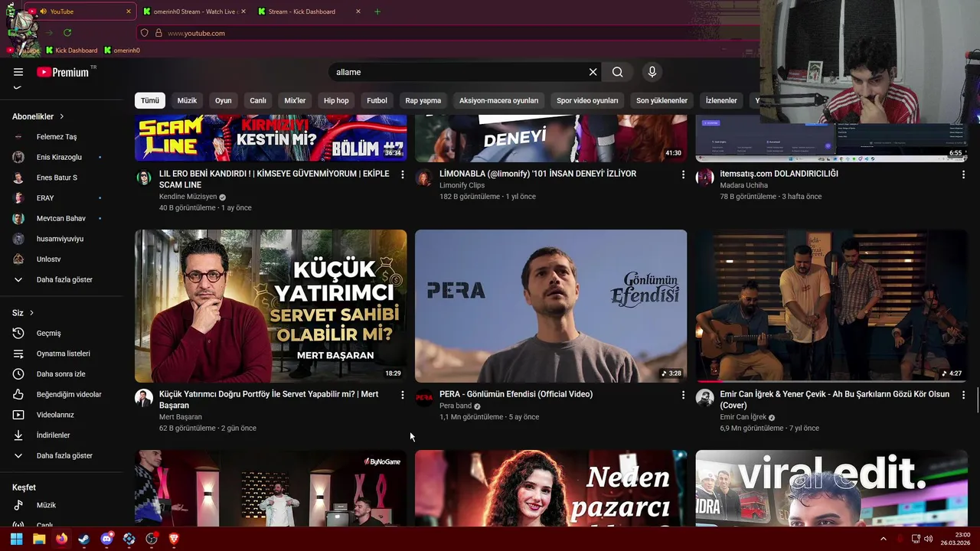Open options for itemsatış.com video
This screenshot has height=551, width=980.
[x=963, y=174]
